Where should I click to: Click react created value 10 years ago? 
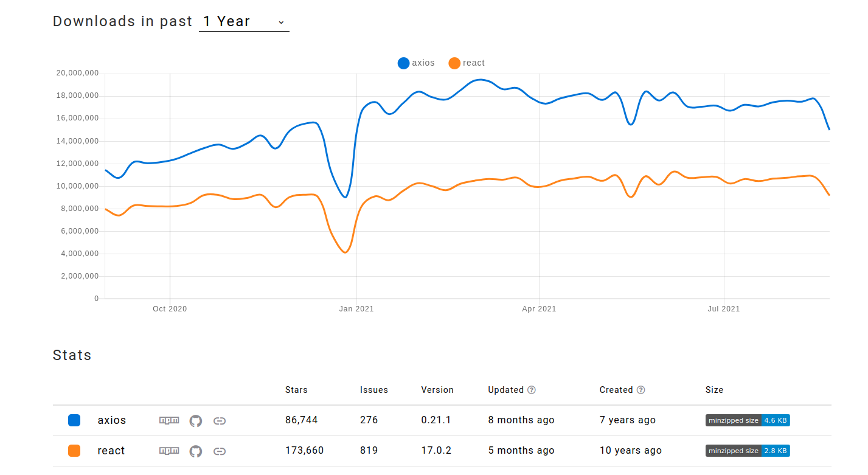pyautogui.click(x=631, y=451)
